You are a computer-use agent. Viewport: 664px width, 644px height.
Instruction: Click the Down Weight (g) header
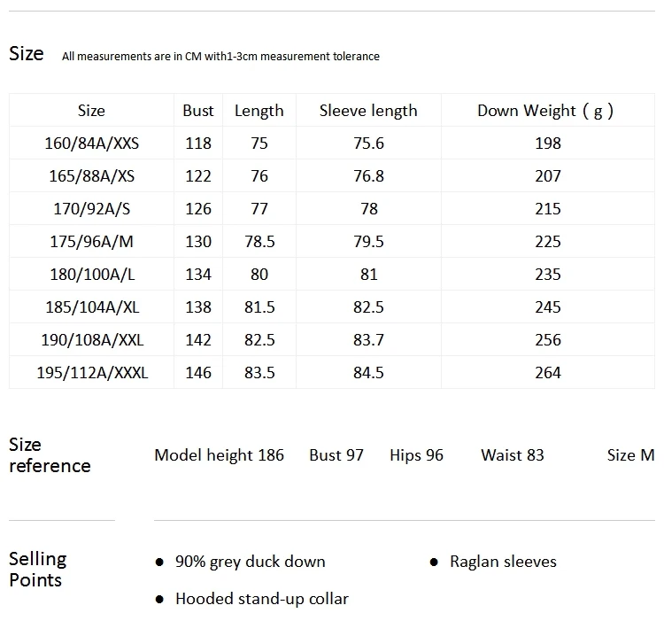pyautogui.click(x=545, y=111)
